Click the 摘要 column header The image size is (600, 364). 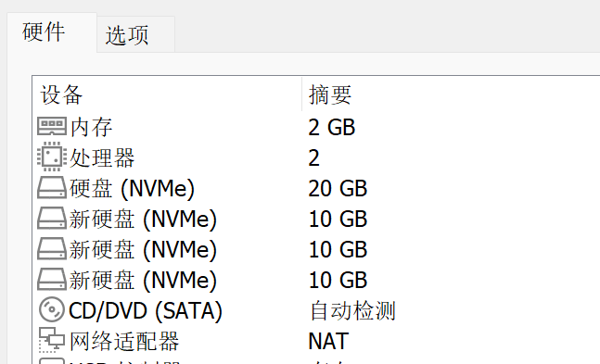[x=330, y=94]
